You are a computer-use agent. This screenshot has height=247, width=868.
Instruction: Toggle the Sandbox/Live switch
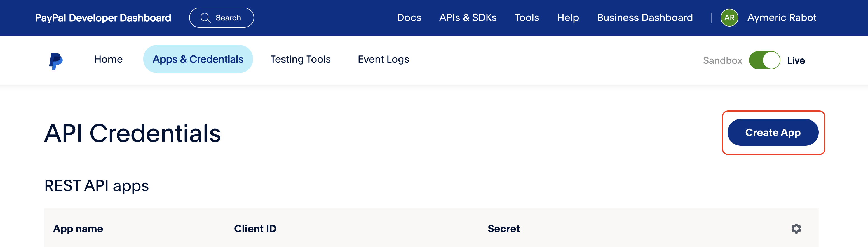(764, 60)
